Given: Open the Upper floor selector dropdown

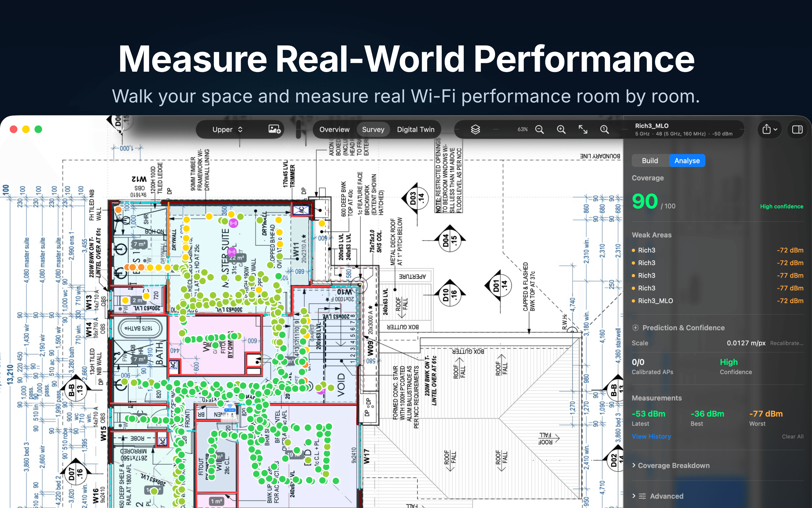Looking at the screenshot, I should 227,129.
